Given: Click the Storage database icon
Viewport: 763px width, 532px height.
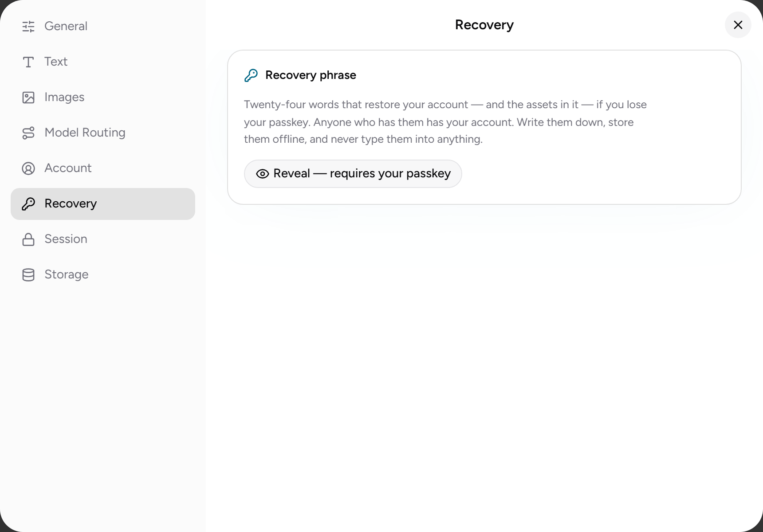Looking at the screenshot, I should coord(28,275).
